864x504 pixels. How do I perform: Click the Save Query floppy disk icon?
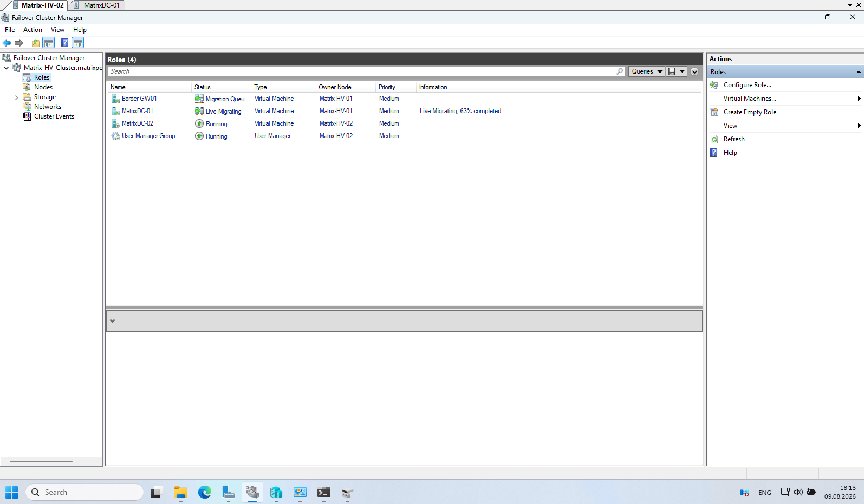[672, 71]
